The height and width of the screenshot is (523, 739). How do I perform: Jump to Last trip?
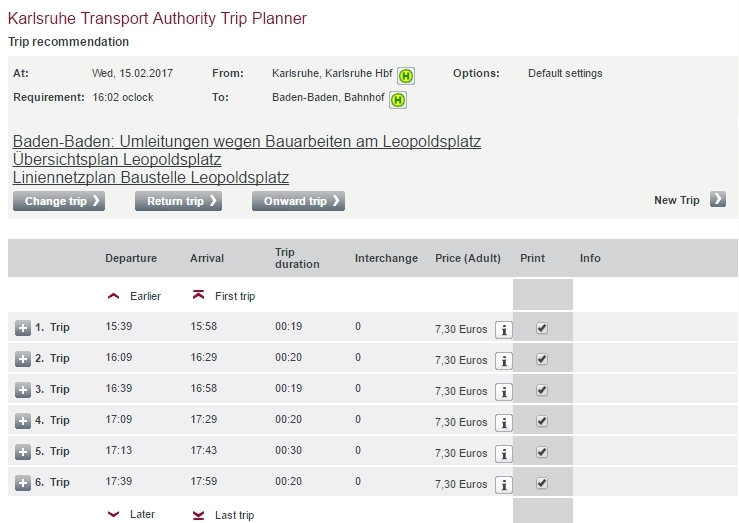[x=198, y=515]
